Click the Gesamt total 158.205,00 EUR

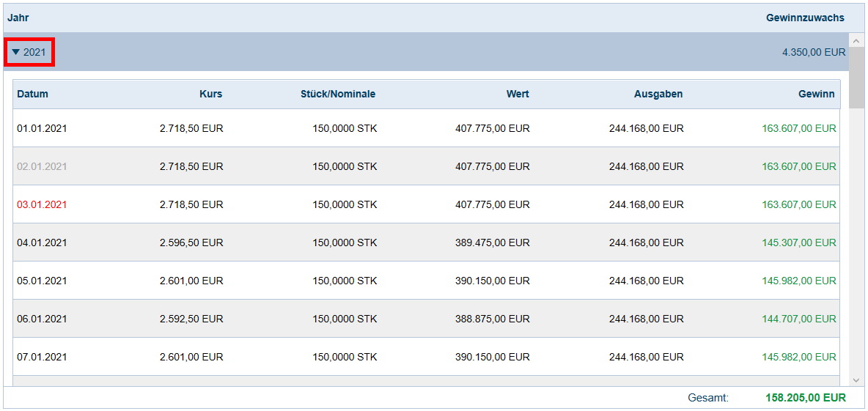click(805, 398)
